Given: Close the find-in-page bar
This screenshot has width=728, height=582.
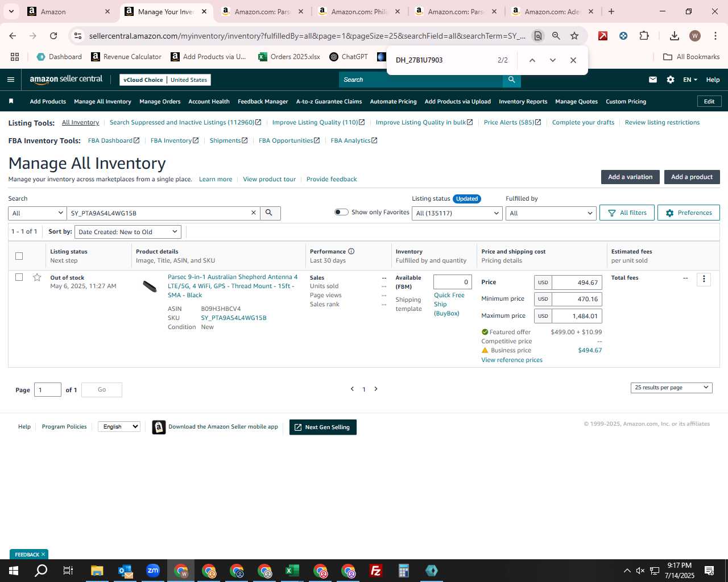Looking at the screenshot, I should pos(573,60).
